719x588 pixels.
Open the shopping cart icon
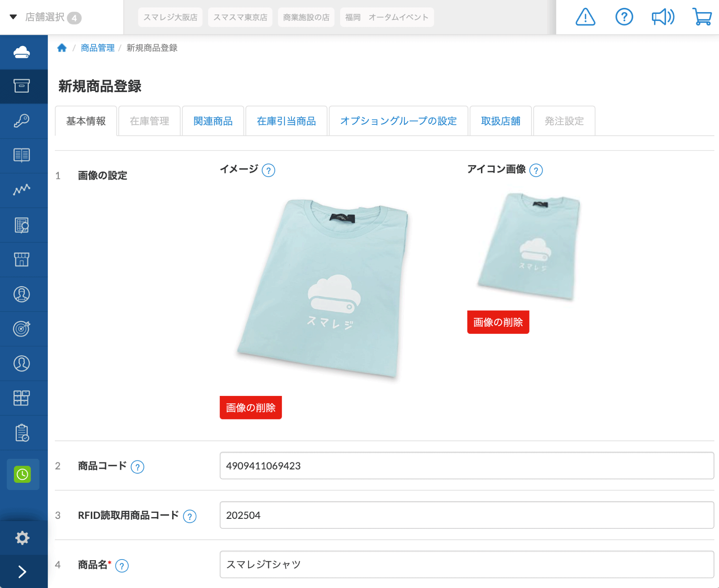(x=702, y=17)
